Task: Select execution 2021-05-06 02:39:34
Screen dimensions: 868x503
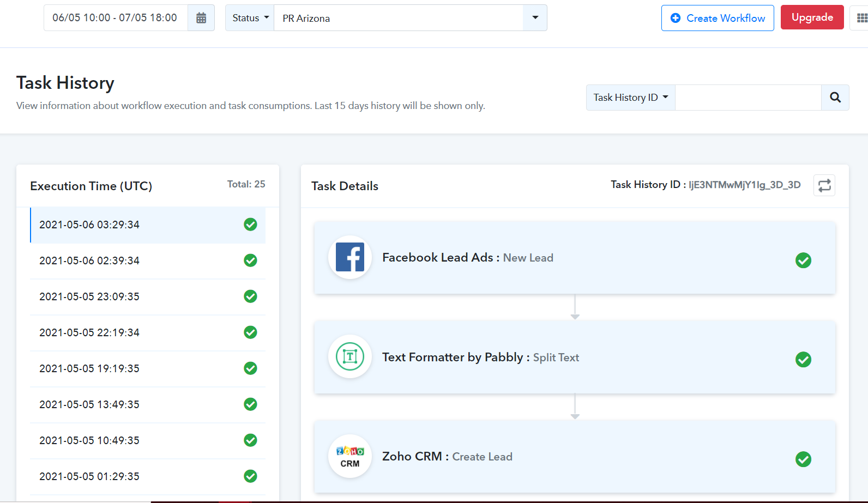Action: click(x=148, y=260)
